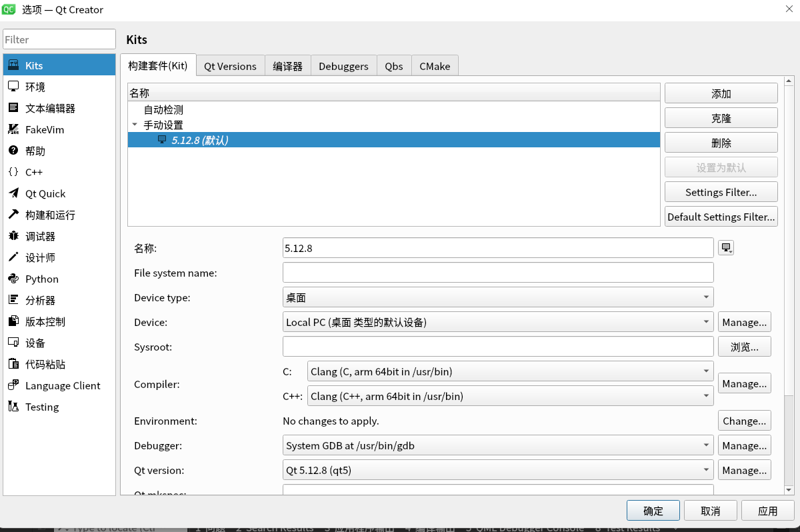Switch to the Debuggers tab
The width and height of the screenshot is (800, 532).
pos(343,66)
